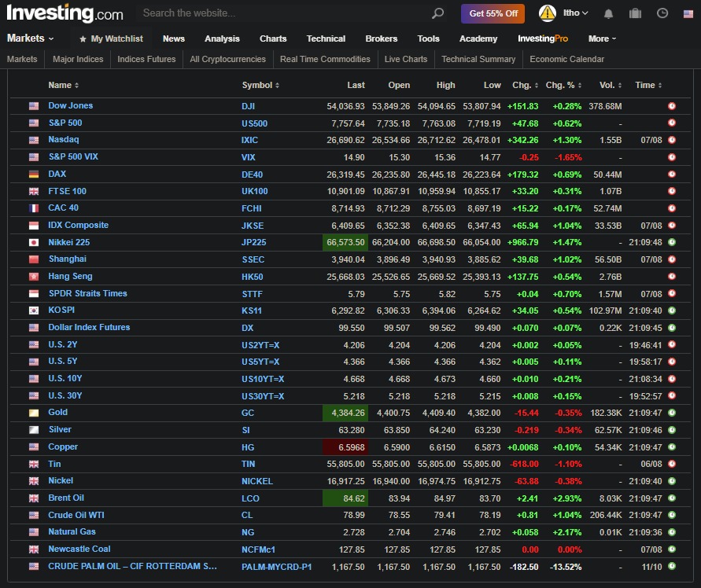Click the Investing.com logo
The height and width of the screenshot is (588, 701).
tap(65, 13)
